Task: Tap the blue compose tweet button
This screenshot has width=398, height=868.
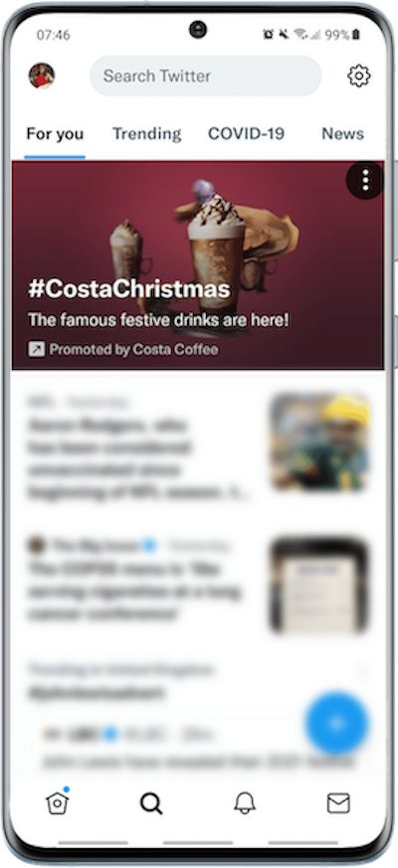Action: (336, 724)
